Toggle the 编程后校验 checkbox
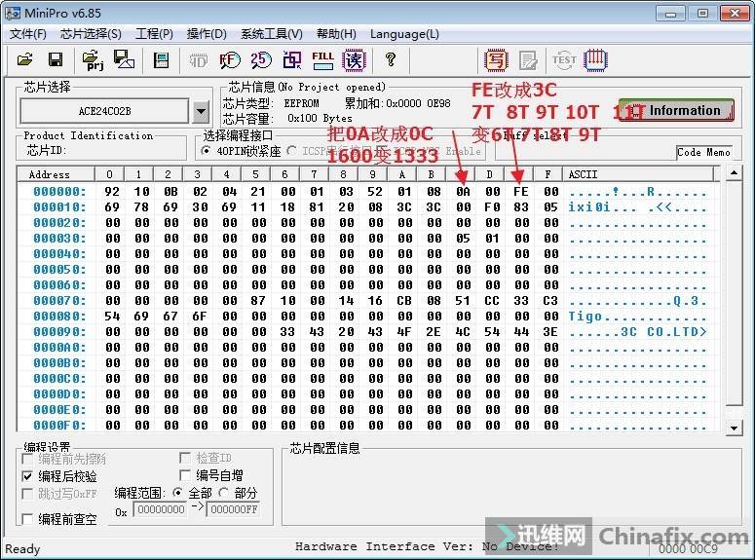Viewport: 755px width, 560px height. click(x=29, y=476)
